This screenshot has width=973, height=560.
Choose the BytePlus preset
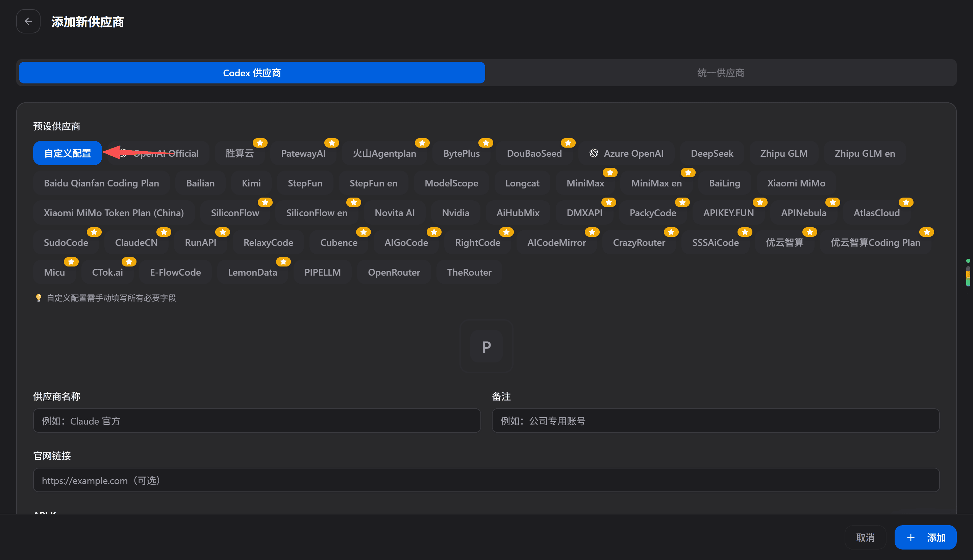point(461,153)
